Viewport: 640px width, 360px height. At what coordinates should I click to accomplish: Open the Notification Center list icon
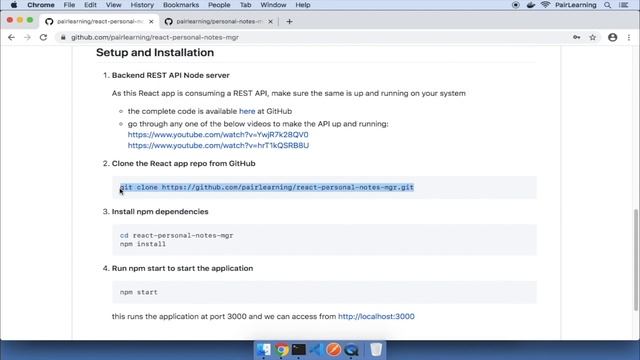624,5
